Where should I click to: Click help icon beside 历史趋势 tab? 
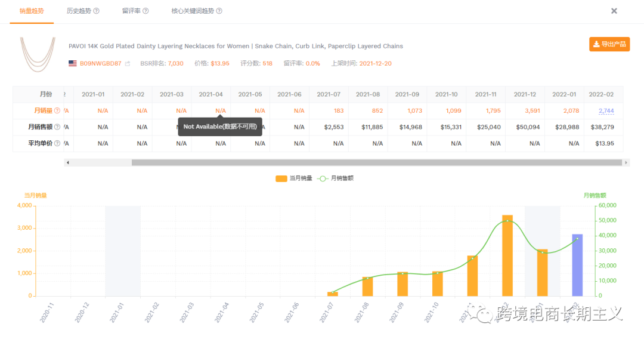(97, 11)
